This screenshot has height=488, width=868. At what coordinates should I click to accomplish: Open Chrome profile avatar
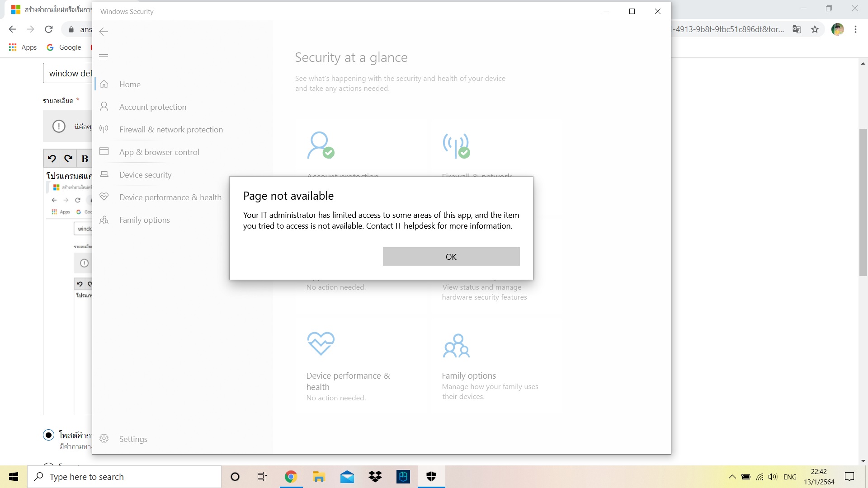(837, 29)
